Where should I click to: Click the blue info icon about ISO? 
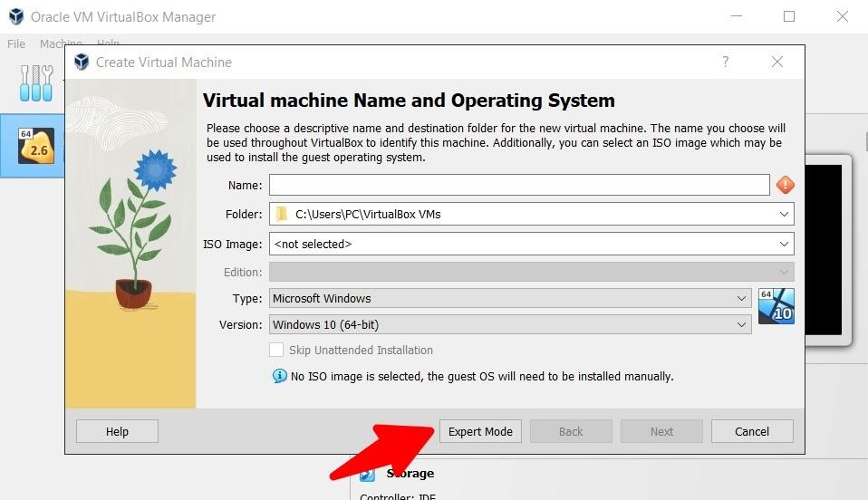tap(280, 376)
